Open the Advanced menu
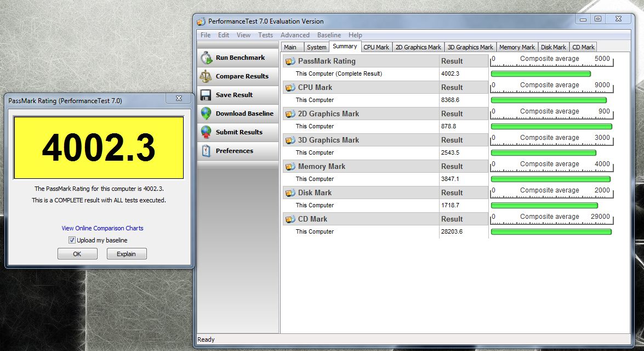Viewport: 644px width, 351px height. click(x=295, y=35)
